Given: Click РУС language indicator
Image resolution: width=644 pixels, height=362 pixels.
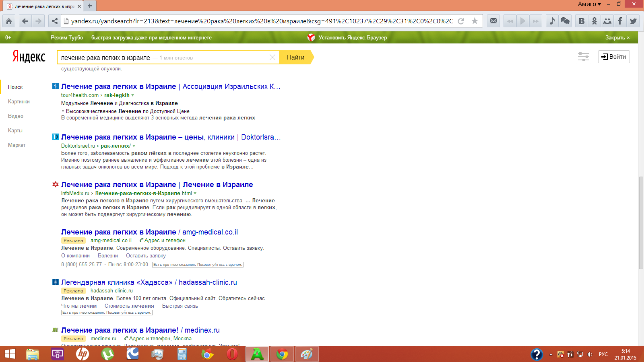Looking at the screenshot, I should pos(603,354).
